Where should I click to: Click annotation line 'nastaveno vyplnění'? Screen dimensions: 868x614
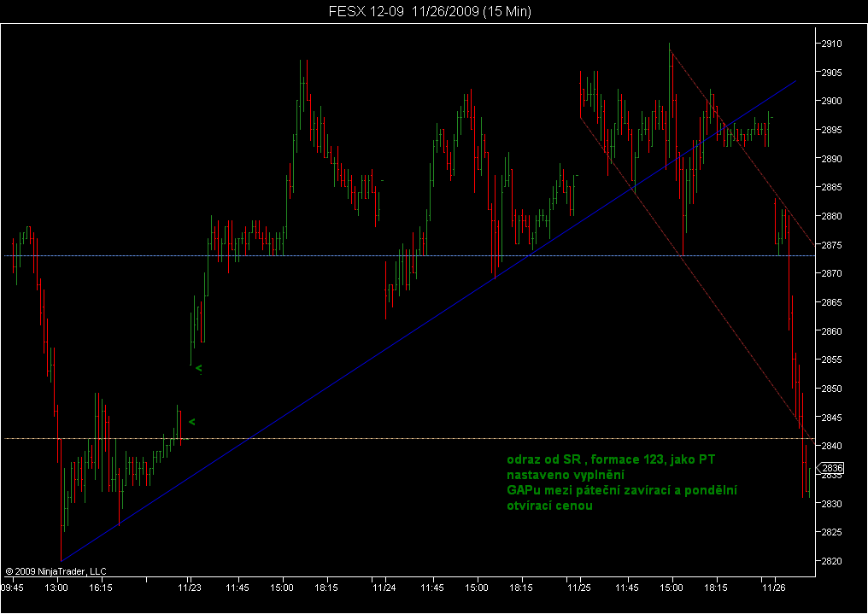[566, 475]
